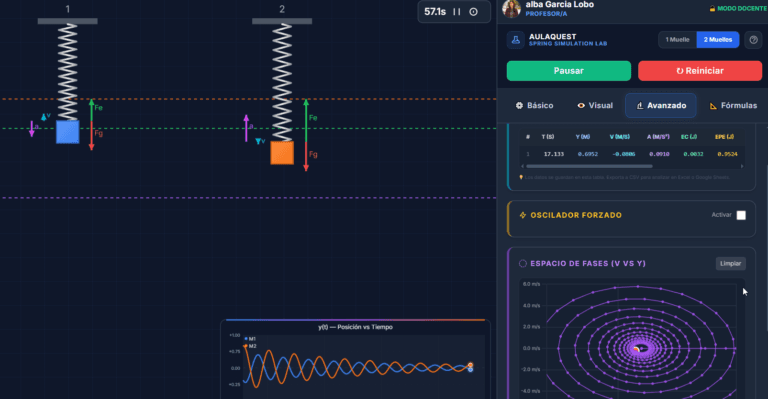Open the Fórmulas tab
Image resolution: width=768 pixels, height=399 pixels.
(733, 105)
